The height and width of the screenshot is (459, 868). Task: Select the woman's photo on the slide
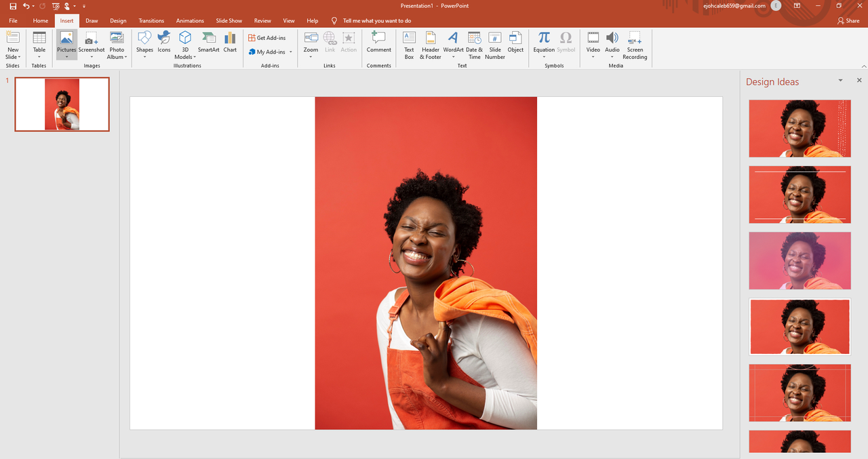pos(426,263)
